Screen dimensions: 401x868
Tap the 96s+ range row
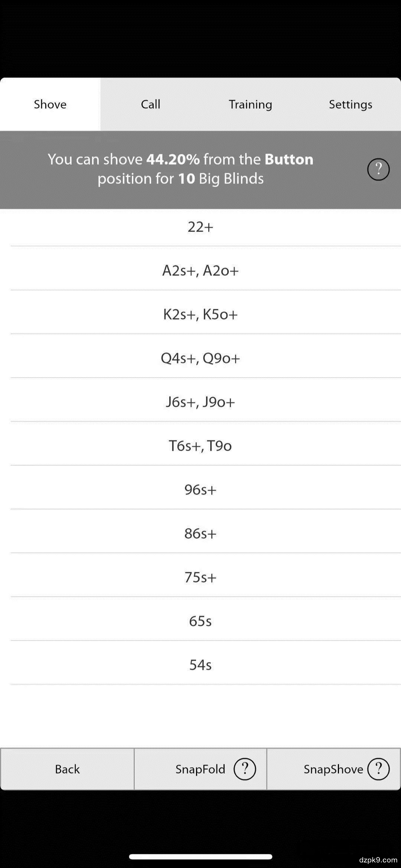[200, 489]
